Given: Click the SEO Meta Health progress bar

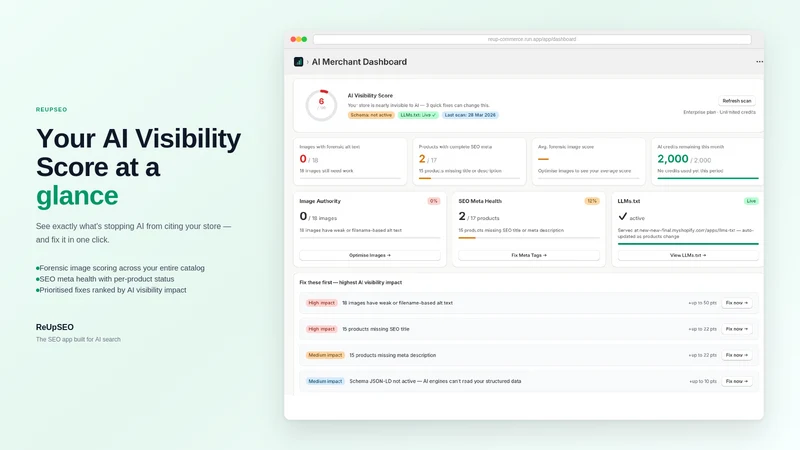Looking at the screenshot, I should point(529,238).
